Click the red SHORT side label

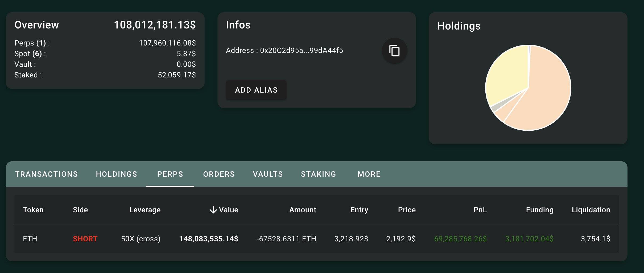[85, 239]
